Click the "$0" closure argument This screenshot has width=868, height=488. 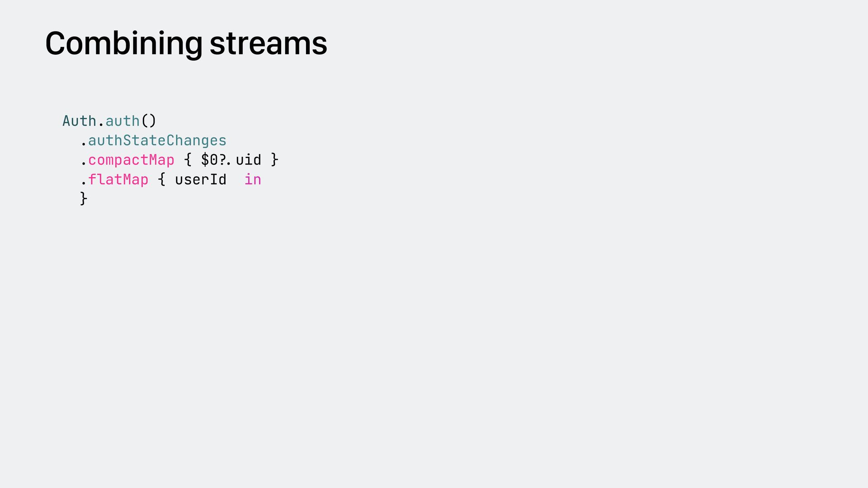click(x=209, y=160)
